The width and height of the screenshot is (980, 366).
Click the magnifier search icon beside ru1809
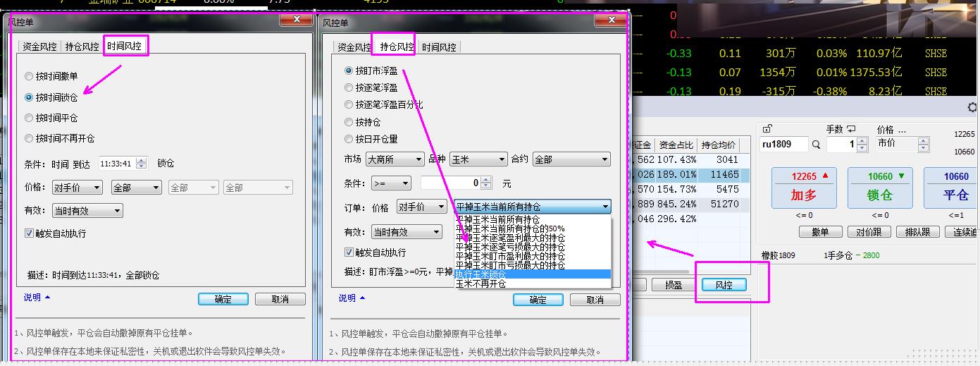816,145
